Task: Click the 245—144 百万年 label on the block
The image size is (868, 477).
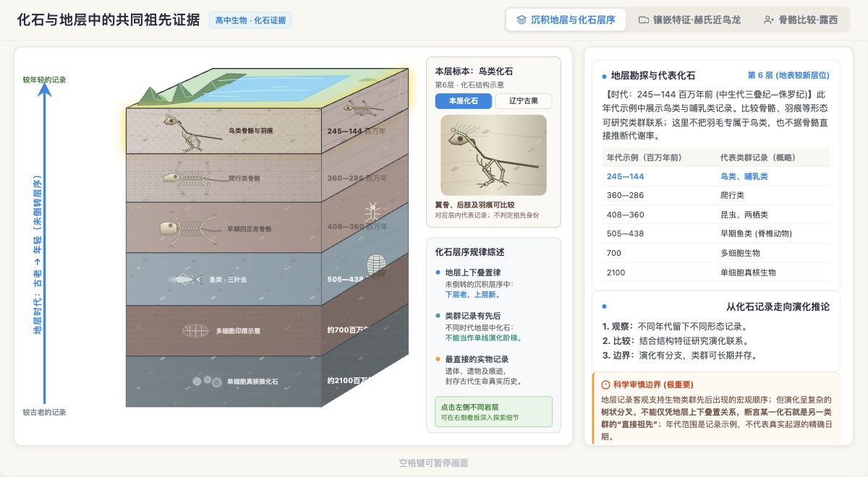Action: [357, 132]
